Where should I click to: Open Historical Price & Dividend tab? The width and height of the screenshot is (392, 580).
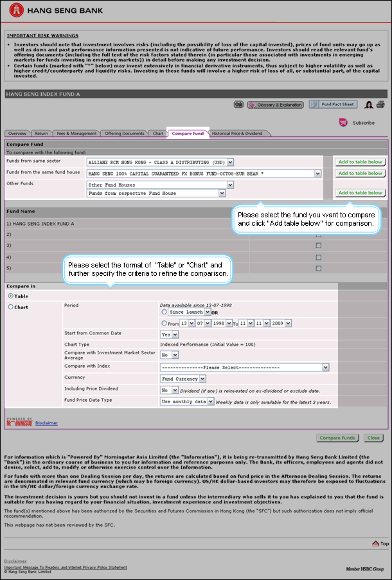(x=237, y=134)
